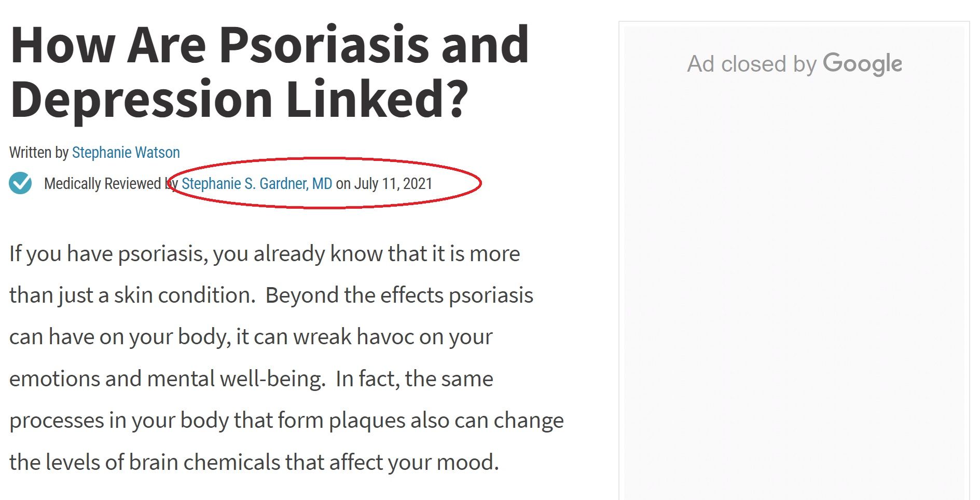Viewport: 980px width, 500px height.
Task: Click the word "Depression" in the headline
Action: tap(141, 99)
